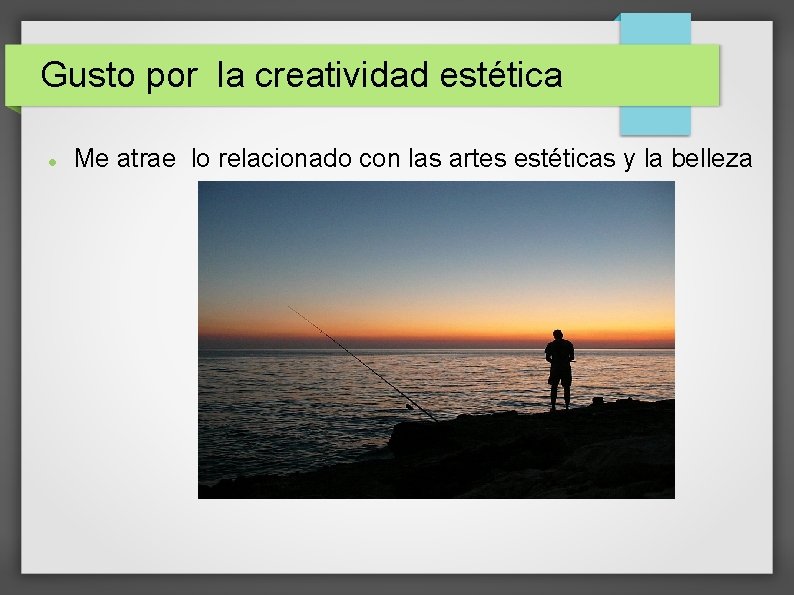Screen dimensions: 794x595
Task: Click the bullet text 'Me atrae lo relacionado con las artes estéticas y la belleza'
Action: pyautogui.click(x=413, y=158)
